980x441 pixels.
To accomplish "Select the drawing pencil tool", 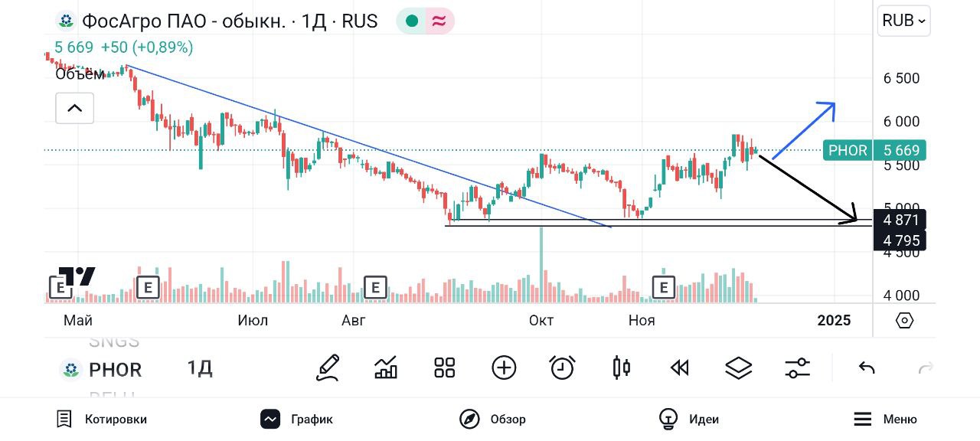I will tap(328, 368).
